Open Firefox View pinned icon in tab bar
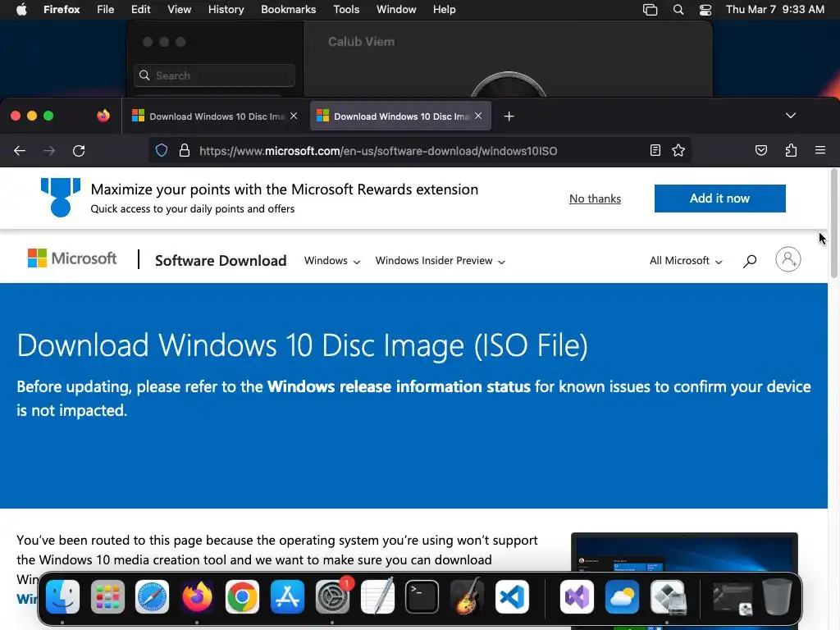 pyautogui.click(x=103, y=116)
